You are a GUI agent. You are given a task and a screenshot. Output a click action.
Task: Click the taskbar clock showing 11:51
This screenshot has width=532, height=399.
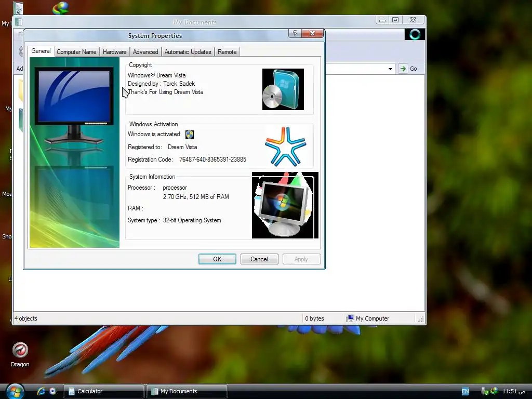coord(514,391)
